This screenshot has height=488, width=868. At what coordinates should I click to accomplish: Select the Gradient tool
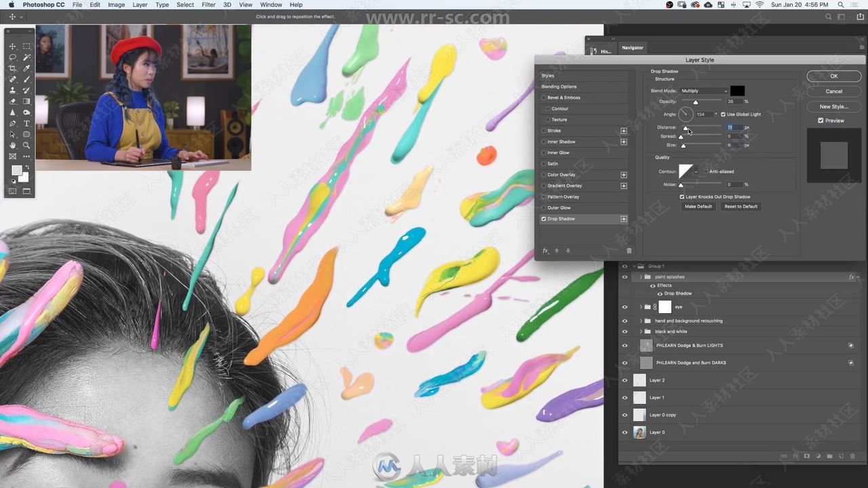[26, 101]
